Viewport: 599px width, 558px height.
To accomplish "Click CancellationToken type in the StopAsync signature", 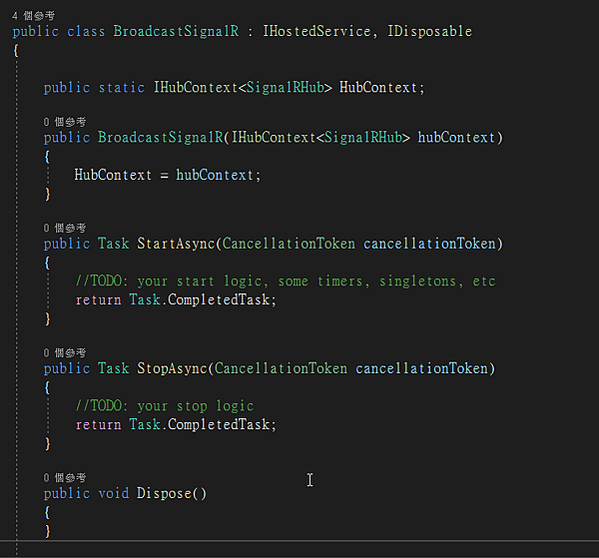I will pyautogui.click(x=281, y=369).
